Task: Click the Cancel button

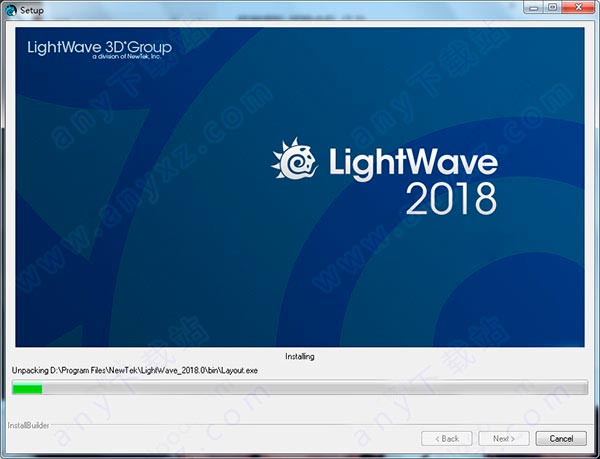Action: pyautogui.click(x=561, y=438)
